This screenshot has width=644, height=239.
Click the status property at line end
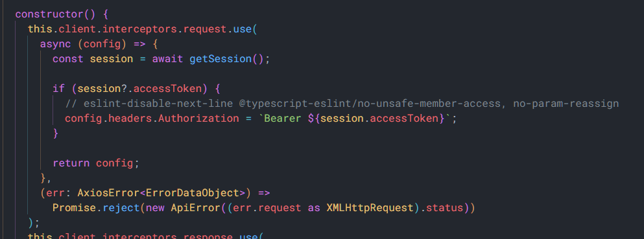tap(444, 208)
